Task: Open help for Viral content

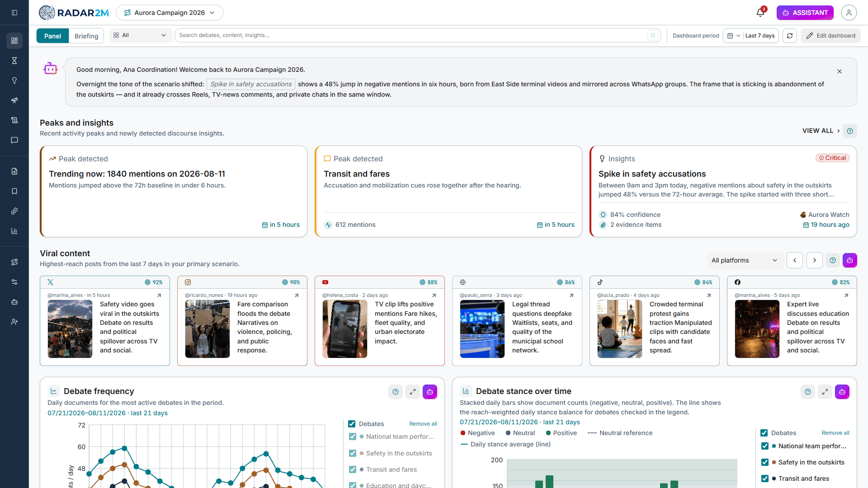Action: 833,260
